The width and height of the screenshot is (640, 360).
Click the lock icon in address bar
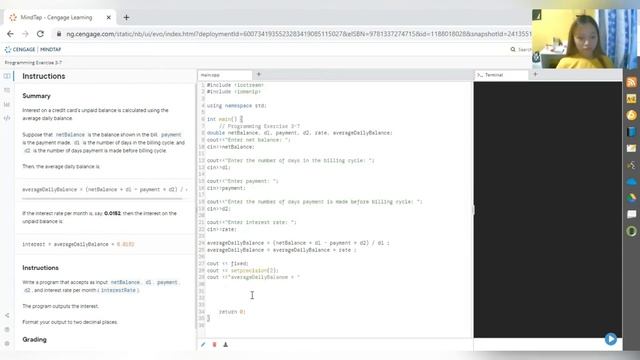[x=59, y=34]
